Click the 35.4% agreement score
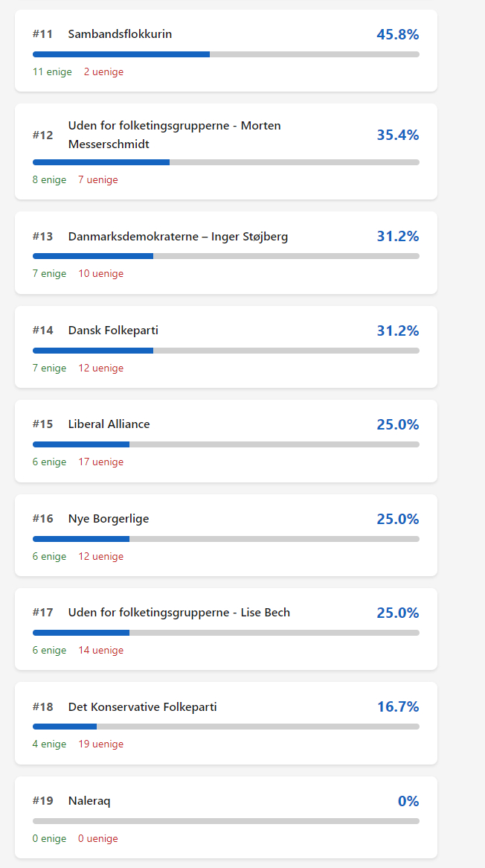This screenshot has height=868, width=485. pos(397,135)
